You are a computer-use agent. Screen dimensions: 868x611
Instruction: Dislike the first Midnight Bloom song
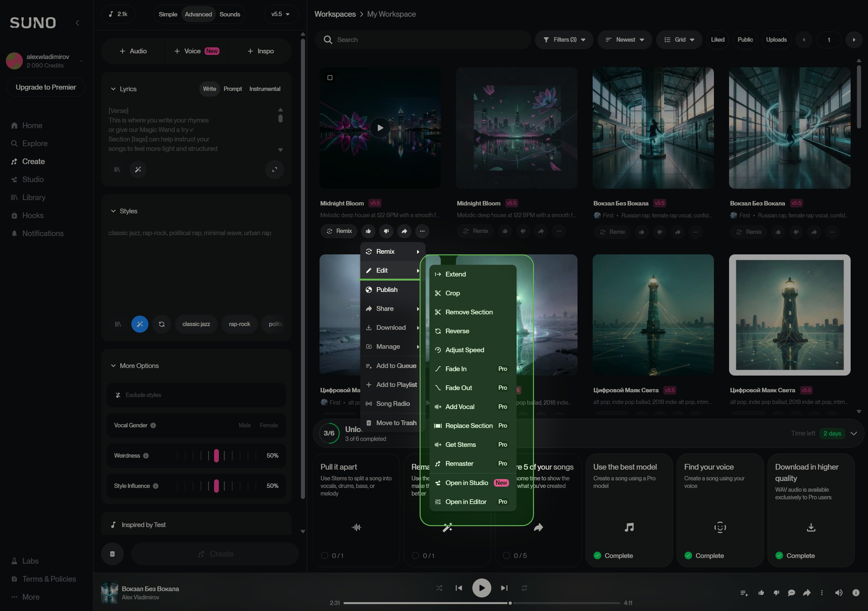386,231
